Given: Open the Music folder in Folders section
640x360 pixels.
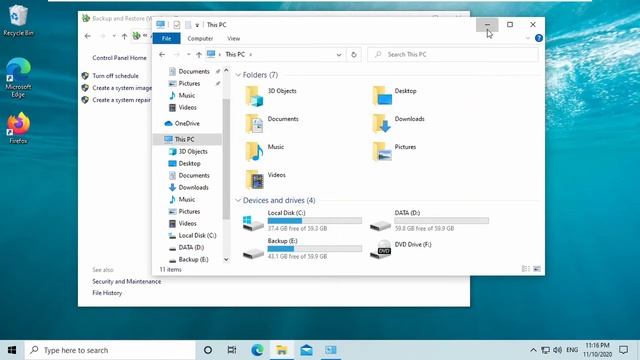Looking at the screenshot, I should tap(254, 152).
